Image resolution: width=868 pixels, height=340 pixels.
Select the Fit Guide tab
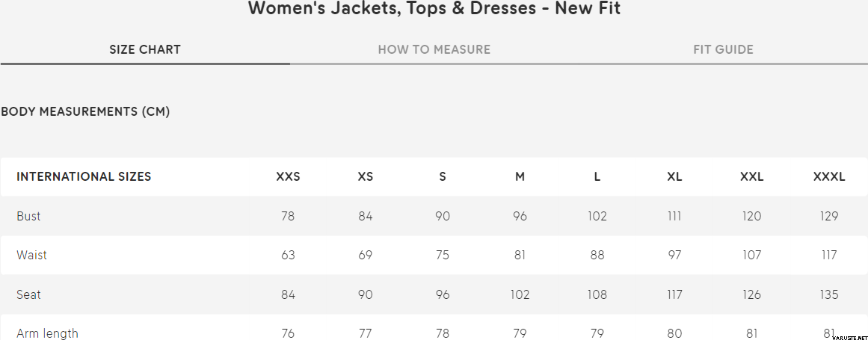(723, 50)
